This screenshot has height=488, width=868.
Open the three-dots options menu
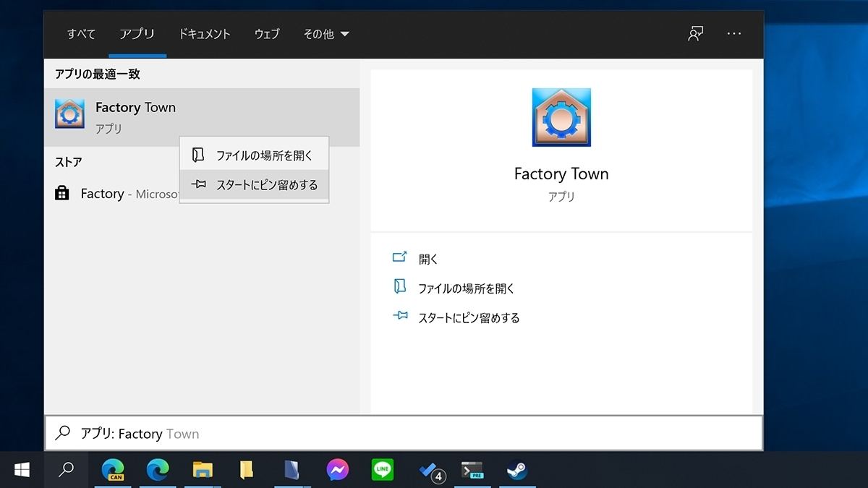tap(734, 34)
